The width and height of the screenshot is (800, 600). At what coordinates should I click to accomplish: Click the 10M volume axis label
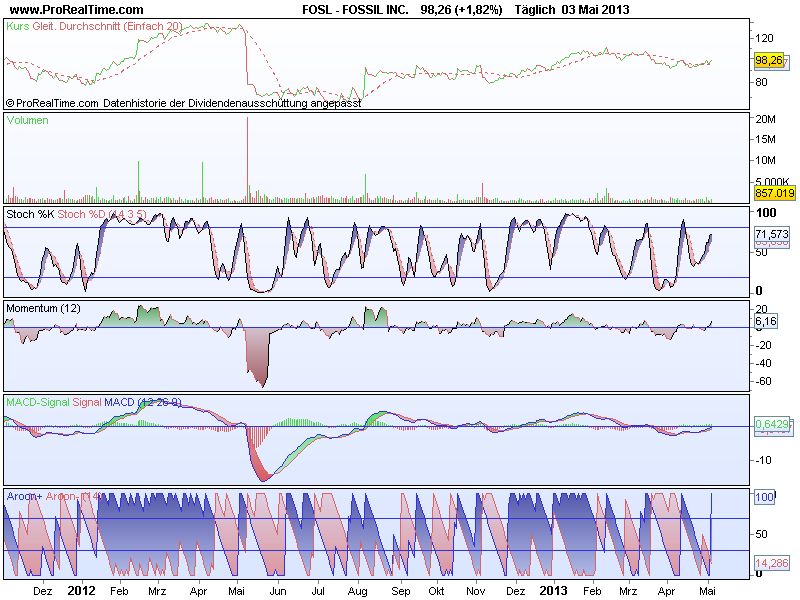[765, 160]
